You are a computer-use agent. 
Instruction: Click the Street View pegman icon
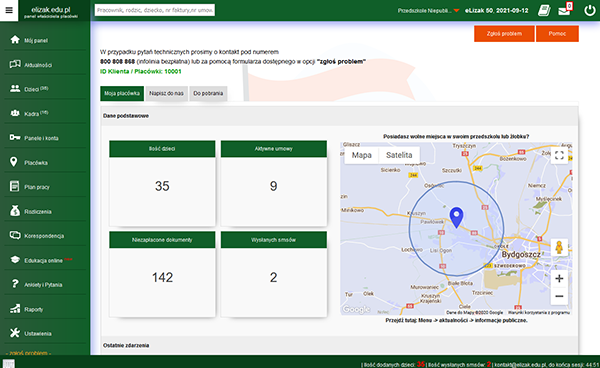click(559, 248)
